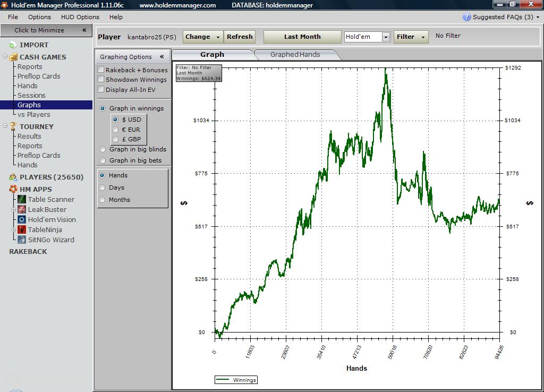
Task: Open Cash Games Preflop Cards
Action: pyautogui.click(x=39, y=76)
